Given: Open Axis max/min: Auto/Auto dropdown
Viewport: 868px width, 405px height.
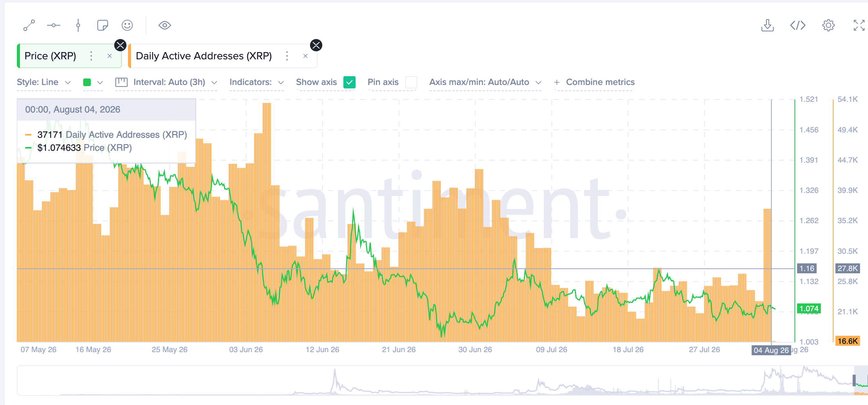Looking at the screenshot, I should click(x=485, y=82).
